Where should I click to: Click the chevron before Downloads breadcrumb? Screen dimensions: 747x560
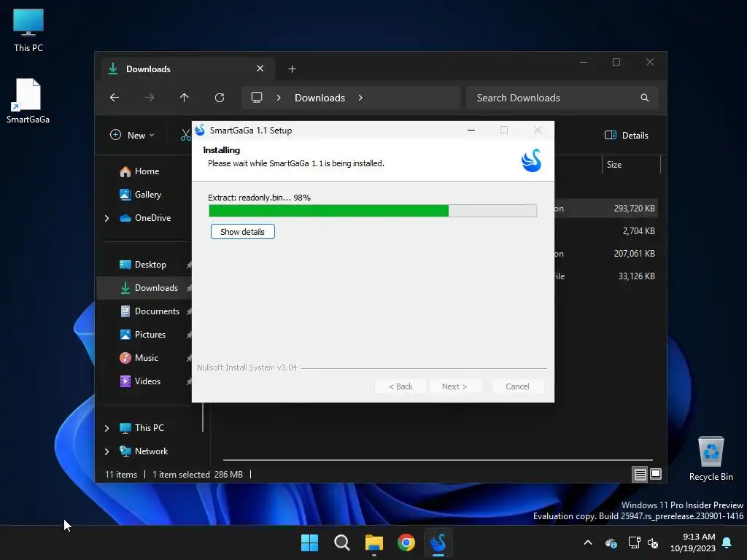point(279,98)
